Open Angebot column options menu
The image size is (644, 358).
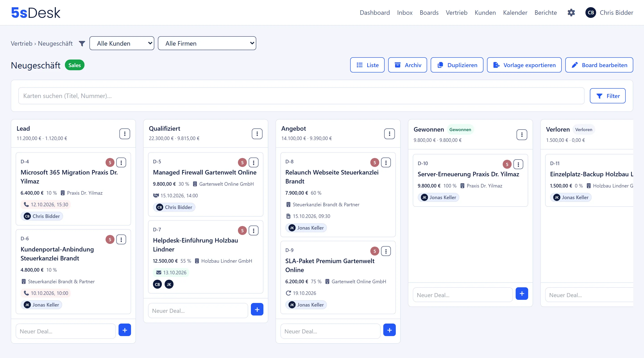coord(389,134)
